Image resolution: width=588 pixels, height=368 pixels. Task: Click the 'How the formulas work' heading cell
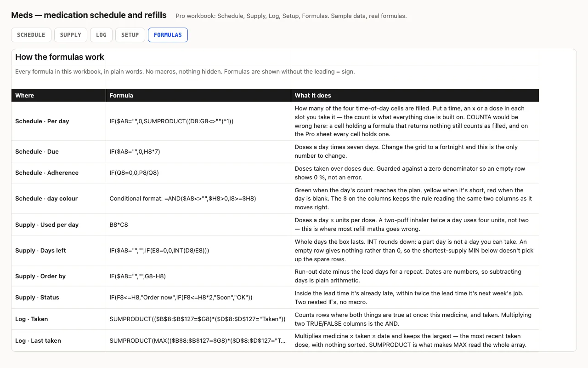tap(59, 57)
